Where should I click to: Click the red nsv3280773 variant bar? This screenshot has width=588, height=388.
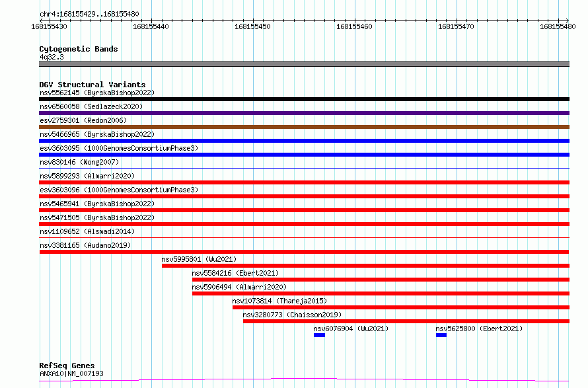tap(406, 321)
